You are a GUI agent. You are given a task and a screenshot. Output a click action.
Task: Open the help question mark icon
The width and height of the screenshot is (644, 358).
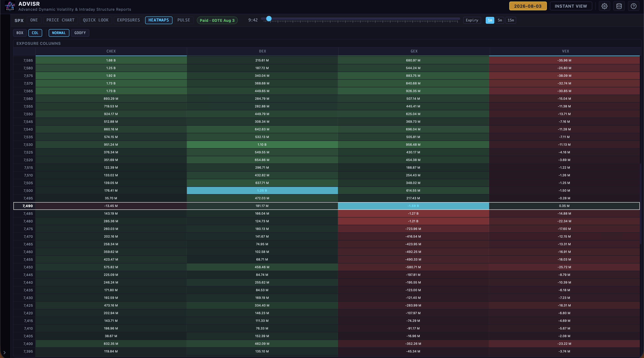pos(633,6)
